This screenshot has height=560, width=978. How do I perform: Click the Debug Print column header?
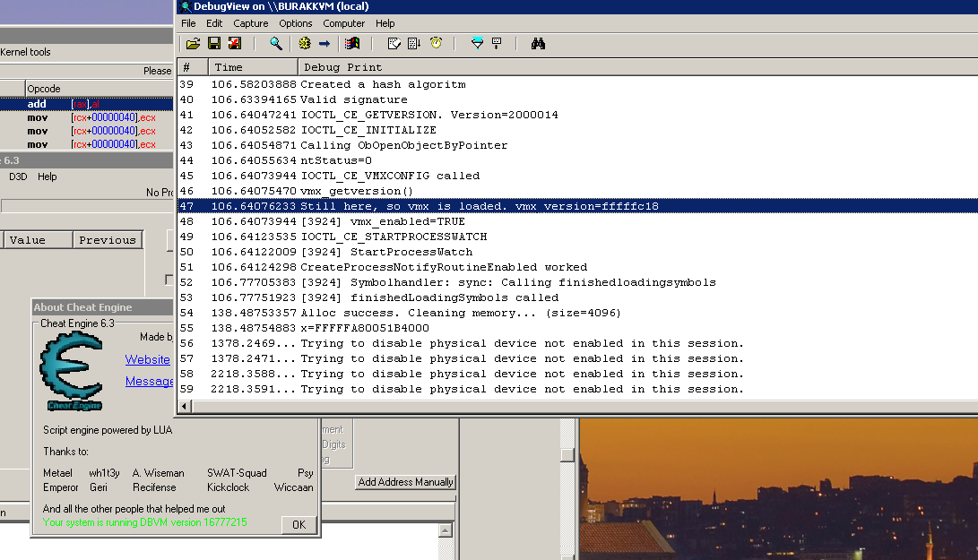coord(342,67)
